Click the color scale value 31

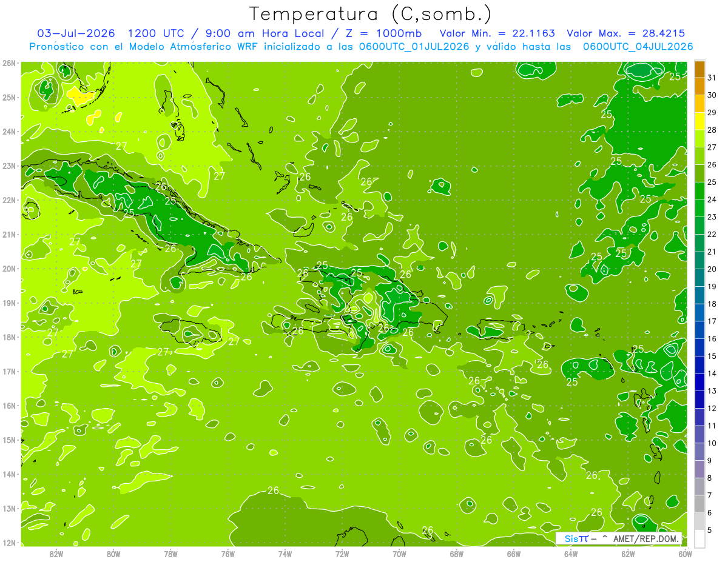coord(712,78)
